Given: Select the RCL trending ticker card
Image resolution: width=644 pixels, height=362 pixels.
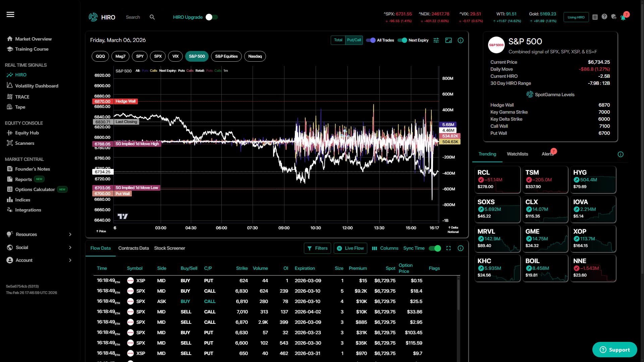Looking at the screenshot, I should coord(497,180).
